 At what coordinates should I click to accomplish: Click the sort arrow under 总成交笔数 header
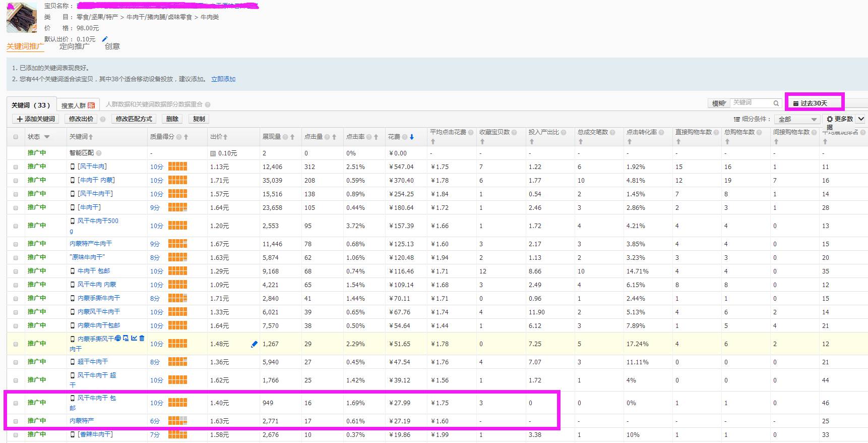pos(581,142)
